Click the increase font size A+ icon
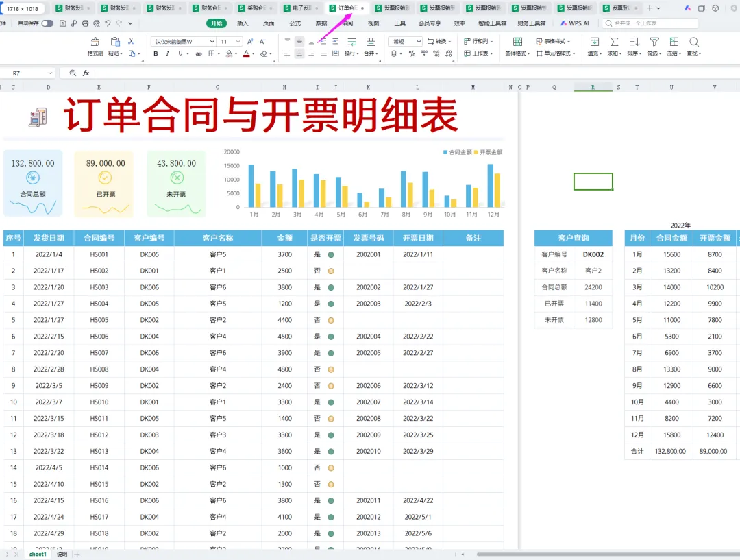The height and width of the screenshot is (560, 740). (250, 42)
